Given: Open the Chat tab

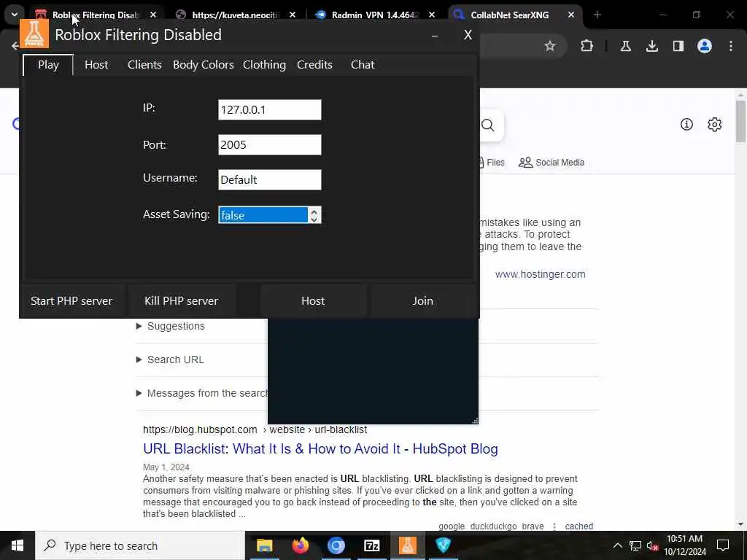Looking at the screenshot, I should (x=363, y=65).
